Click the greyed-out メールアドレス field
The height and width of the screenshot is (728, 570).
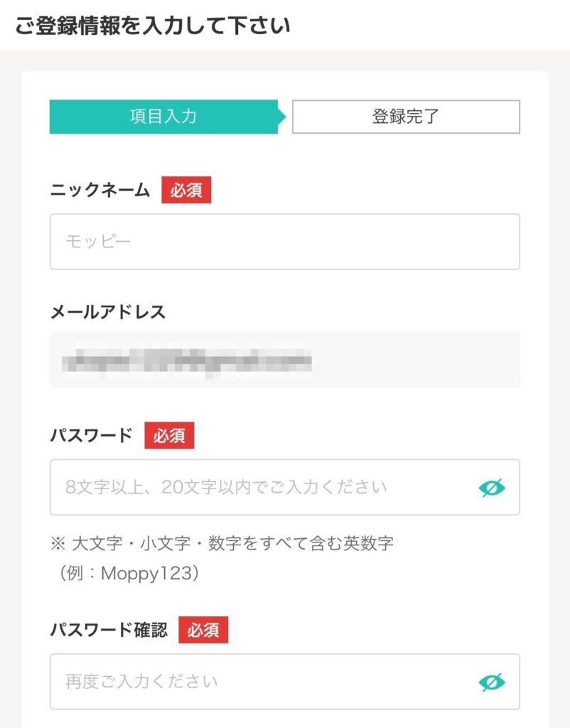coord(284,360)
